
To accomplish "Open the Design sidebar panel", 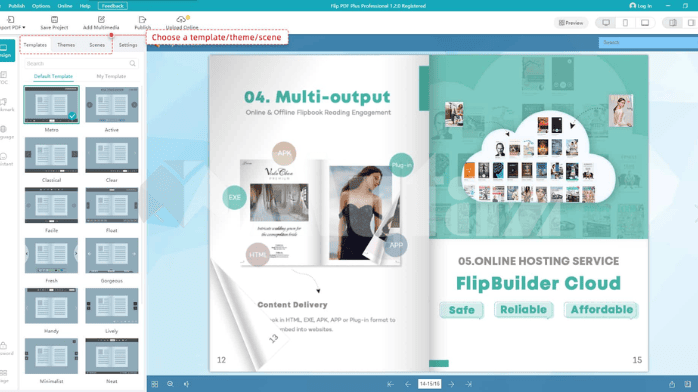I will (6, 50).
